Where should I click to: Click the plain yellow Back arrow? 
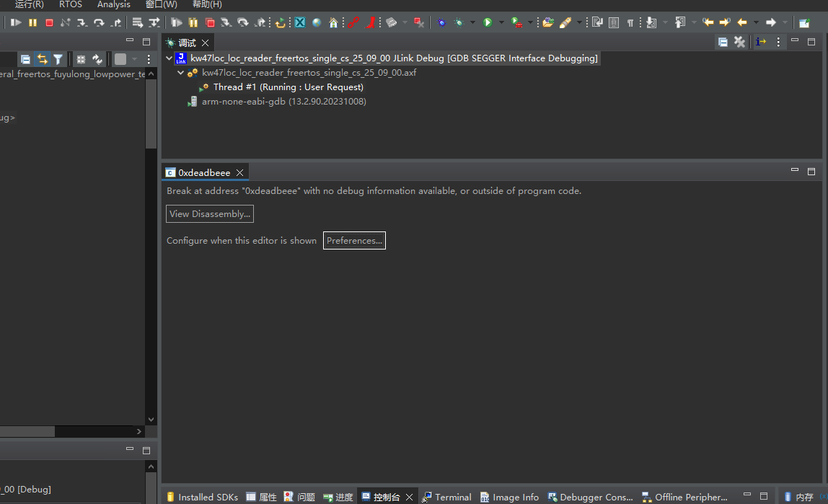pyautogui.click(x=742, y=22)
